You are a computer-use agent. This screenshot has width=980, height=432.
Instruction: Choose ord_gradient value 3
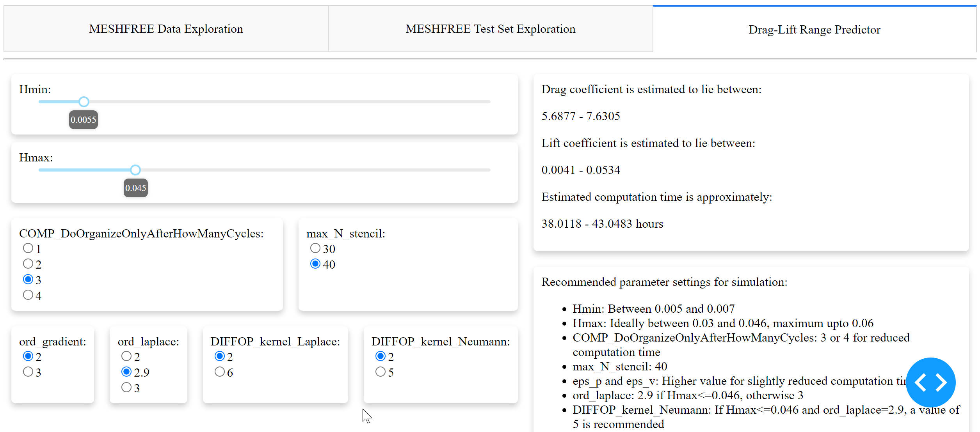click(x=28, y=372)
